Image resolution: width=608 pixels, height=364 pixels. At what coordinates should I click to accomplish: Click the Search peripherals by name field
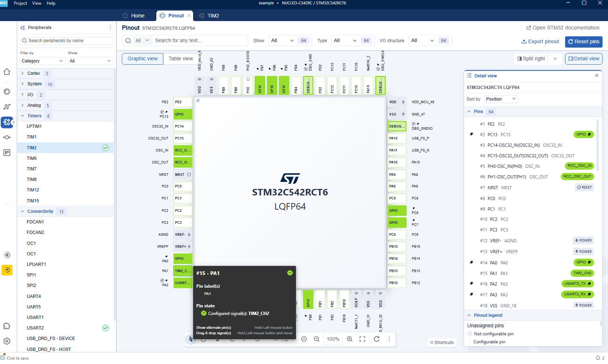67,41
